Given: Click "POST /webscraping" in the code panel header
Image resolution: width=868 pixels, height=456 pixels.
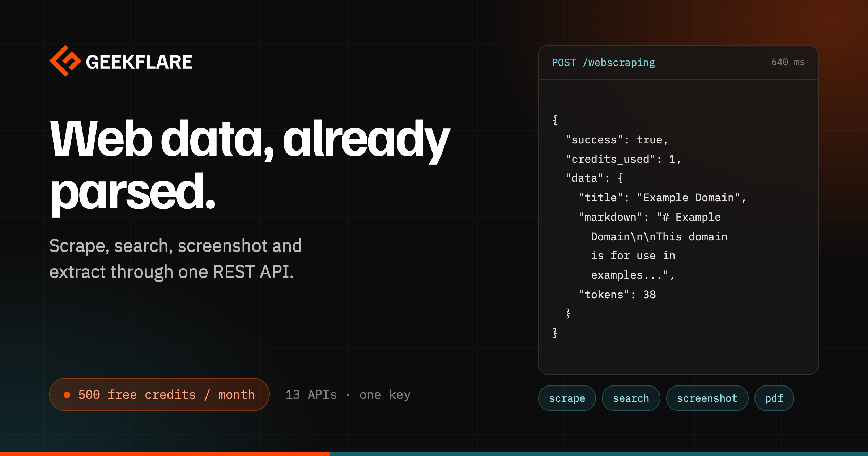Looking at the screenshot, I should [x=603, y=63].
